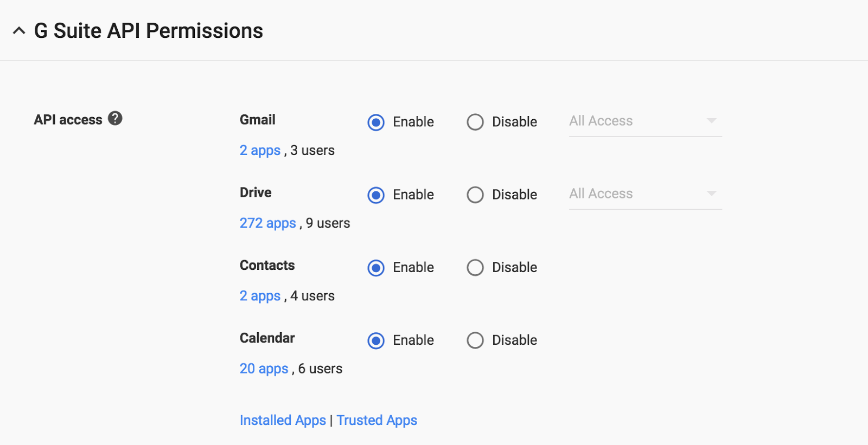Click the '4 users' text under Contacts
This screenshot has height=445, width=868.
coord(312,295)
